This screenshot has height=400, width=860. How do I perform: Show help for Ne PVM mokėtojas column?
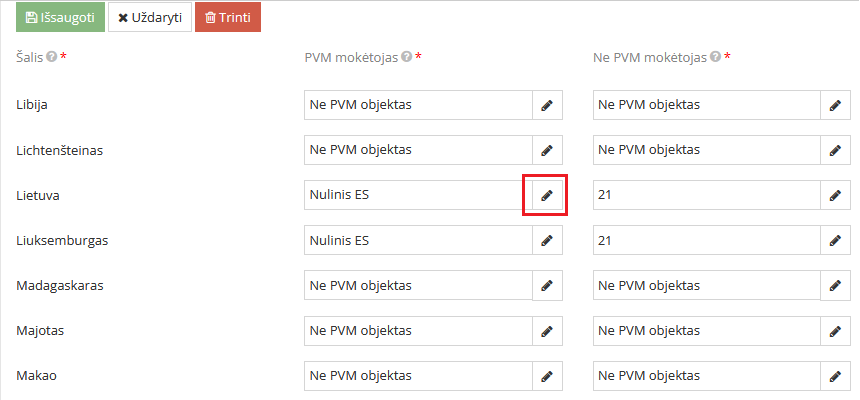714,57
